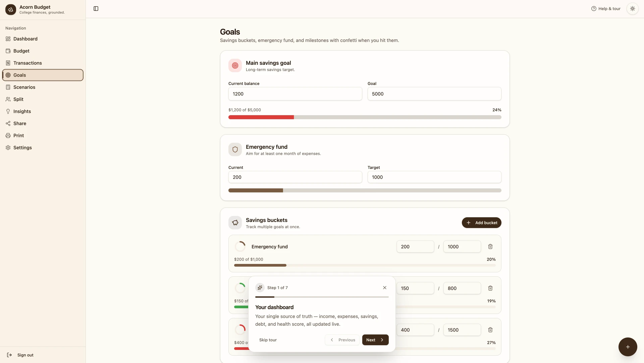Click the Sign out link
The width and height of the screenshot is (644, 363).
(21, 355)
